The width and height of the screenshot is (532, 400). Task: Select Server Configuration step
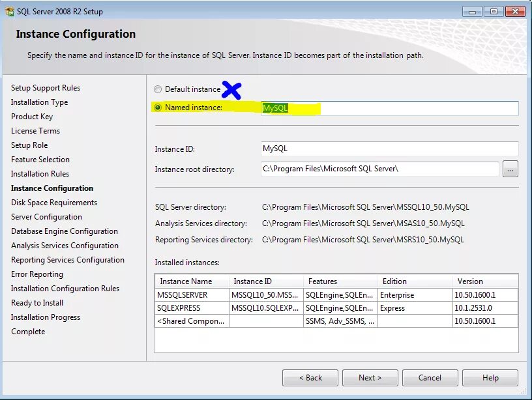46,216
